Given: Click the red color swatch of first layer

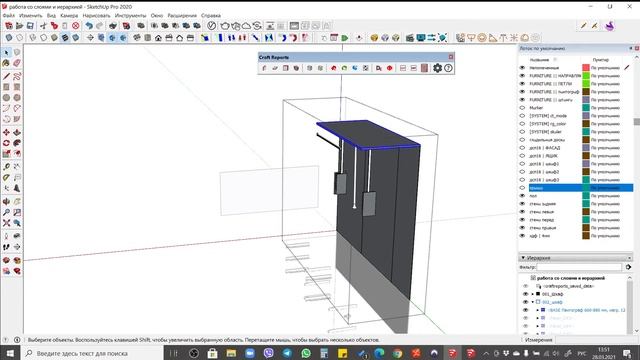Looking at the screenshot, I should (586, 68).
